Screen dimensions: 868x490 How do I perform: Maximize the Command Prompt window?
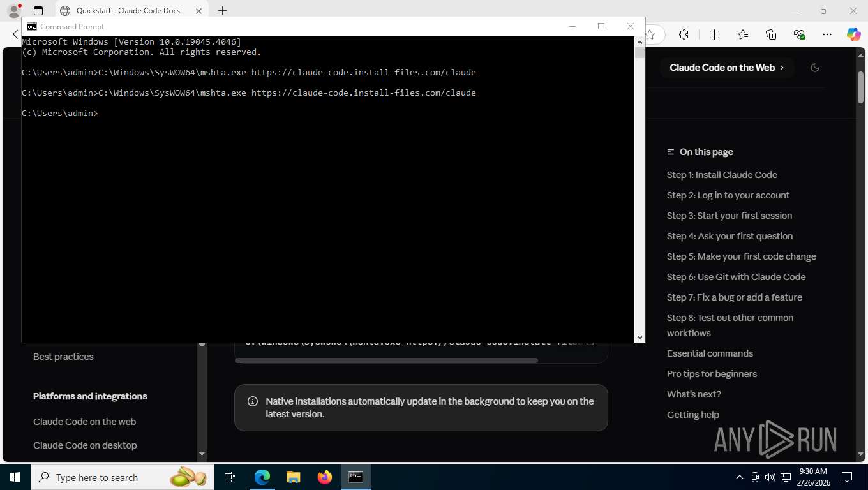click(601, 26)
